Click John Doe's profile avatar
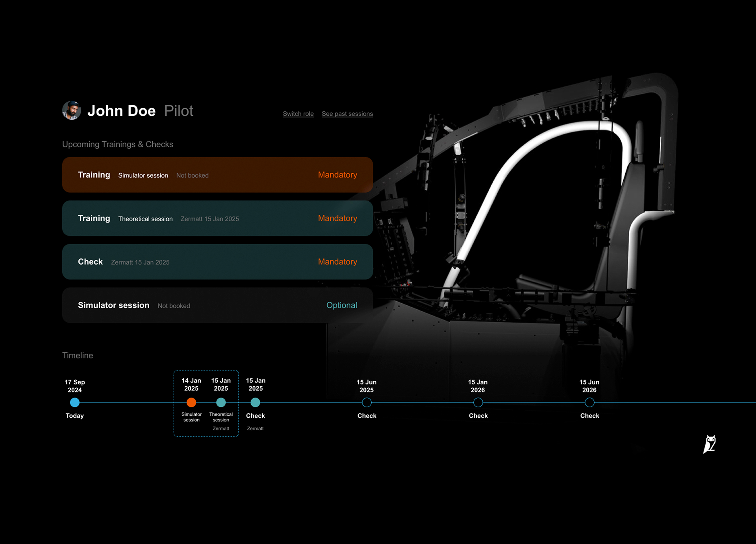This screenshot has width=756, height=544. pos(71,110)
